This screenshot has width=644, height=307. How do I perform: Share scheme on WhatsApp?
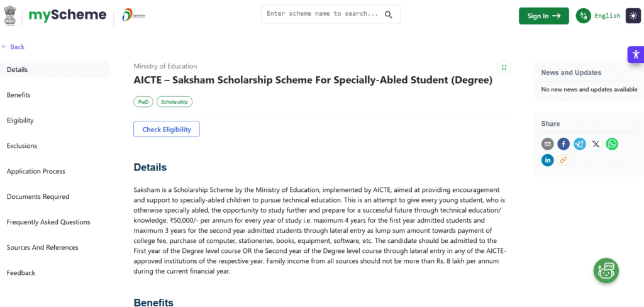pyautogui.click(x=612, y=144)
